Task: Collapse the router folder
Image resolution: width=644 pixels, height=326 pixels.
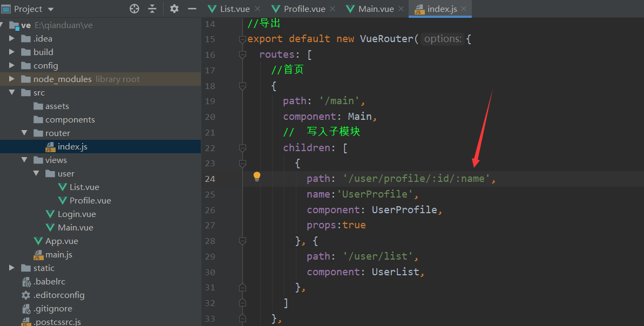Action: click(24, 133)
